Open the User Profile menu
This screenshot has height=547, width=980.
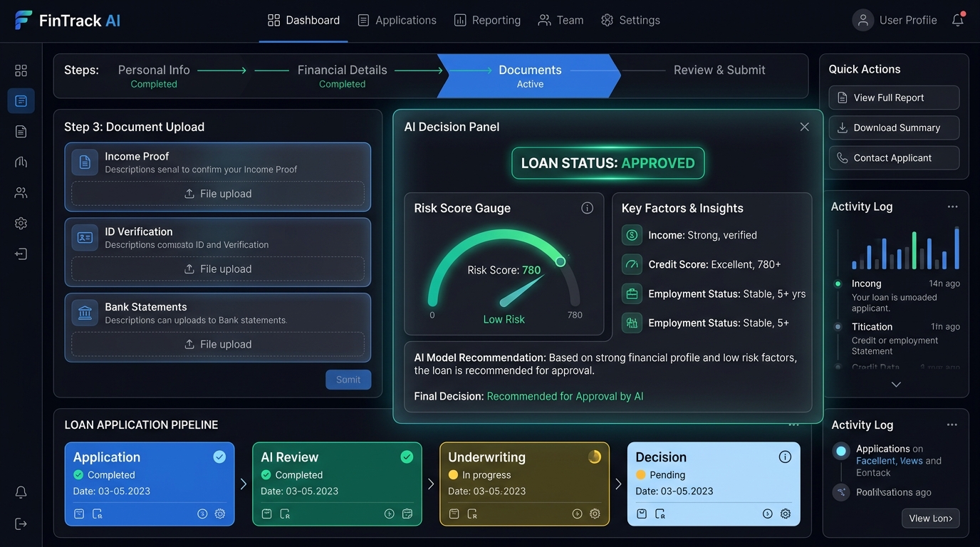(x=895, y=20)
